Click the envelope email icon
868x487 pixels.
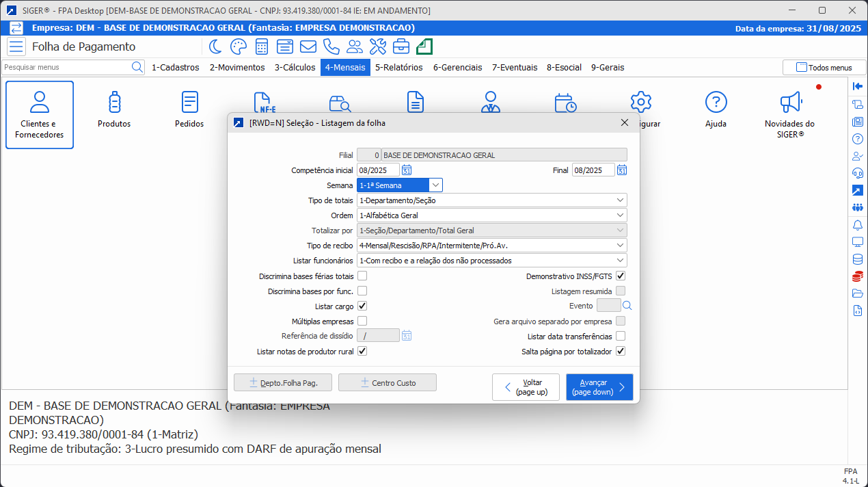[308, 47]
